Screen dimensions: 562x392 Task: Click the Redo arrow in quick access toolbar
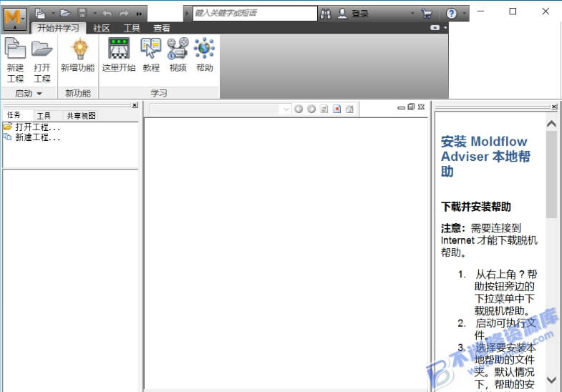tap(124, 14)
